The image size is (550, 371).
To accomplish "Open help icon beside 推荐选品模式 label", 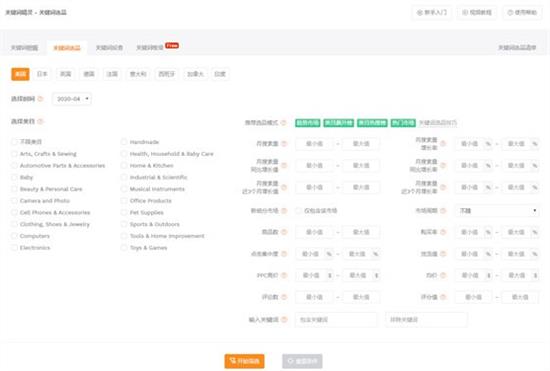I will point(283,123).
